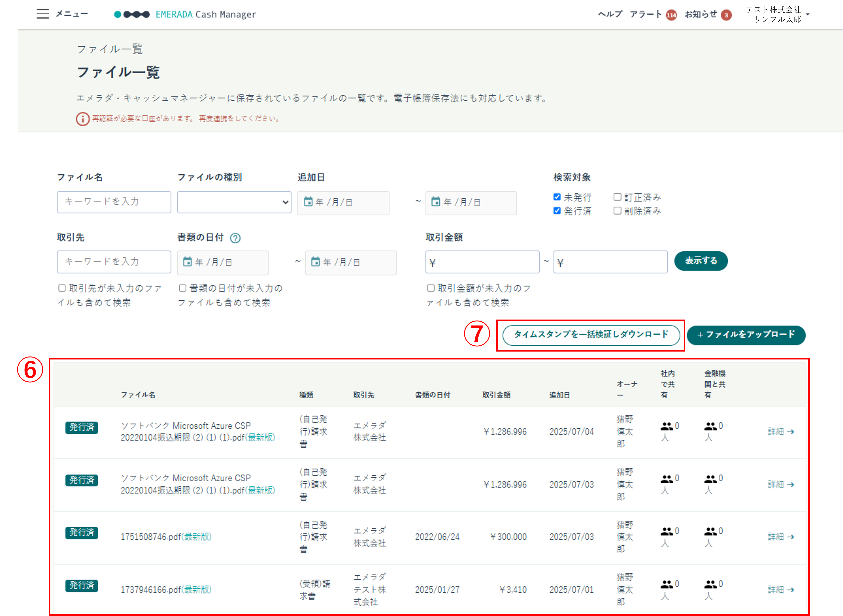The width and height of the screenshot is (843, 616).
Task: Expand the テスト株式会社 user account dropdown arrow
Action: pos(808,15)
